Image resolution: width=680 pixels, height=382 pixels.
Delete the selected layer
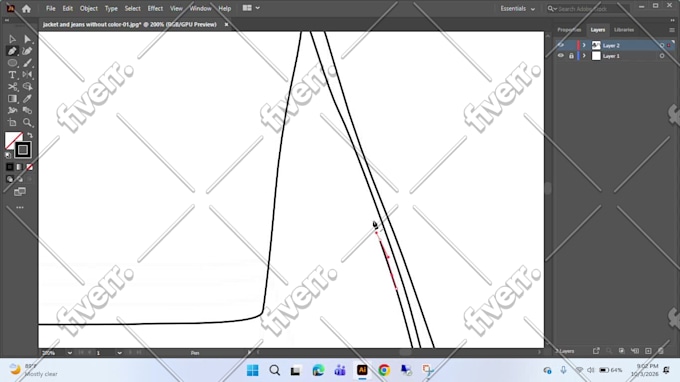(661, 351)
